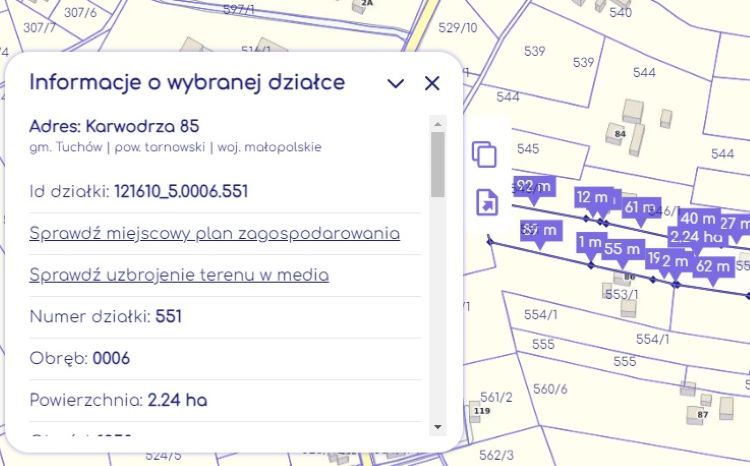The width and height of the screenshot is (750, 466).
Task: Select parcel 545 on the map
Action: [x=528, y=149]
